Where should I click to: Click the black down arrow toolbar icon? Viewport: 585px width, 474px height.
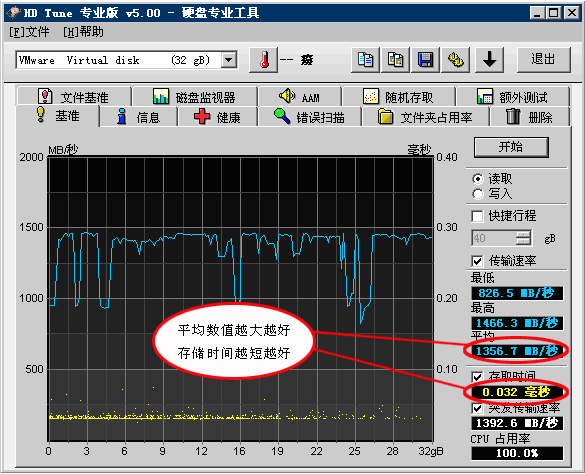[489, 60]
